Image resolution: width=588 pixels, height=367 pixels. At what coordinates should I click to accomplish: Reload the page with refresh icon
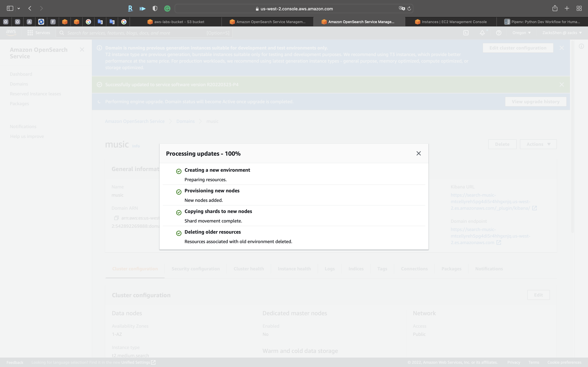coord(409,9)
